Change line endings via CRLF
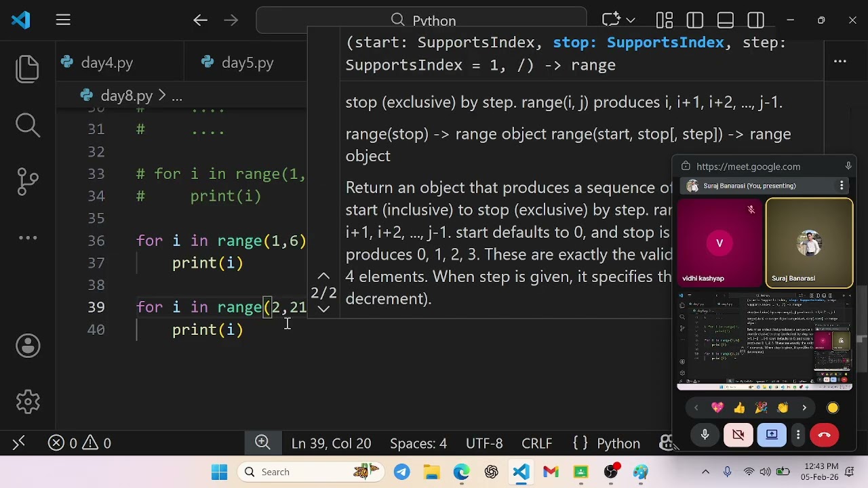 coord(536,443)
